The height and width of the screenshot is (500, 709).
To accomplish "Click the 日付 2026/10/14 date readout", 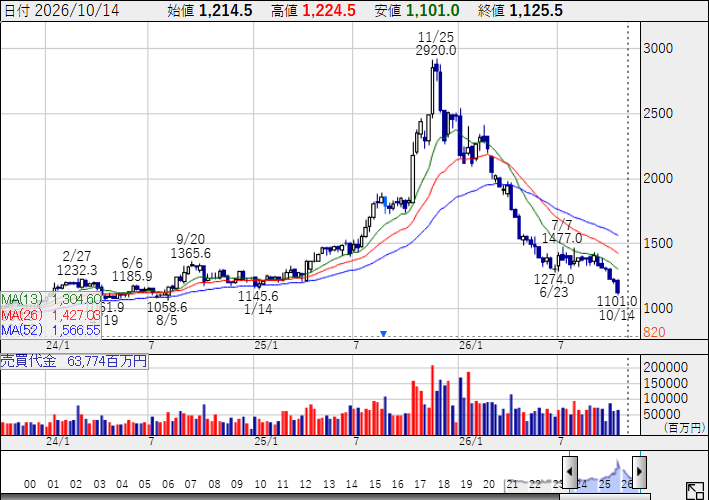I will point(61,10).
